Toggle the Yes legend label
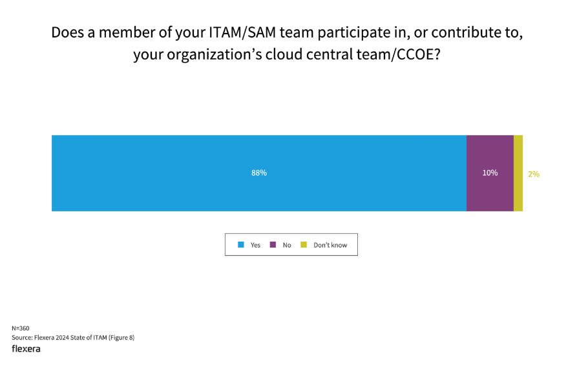 pyautogui.click(x=255, y=246)
